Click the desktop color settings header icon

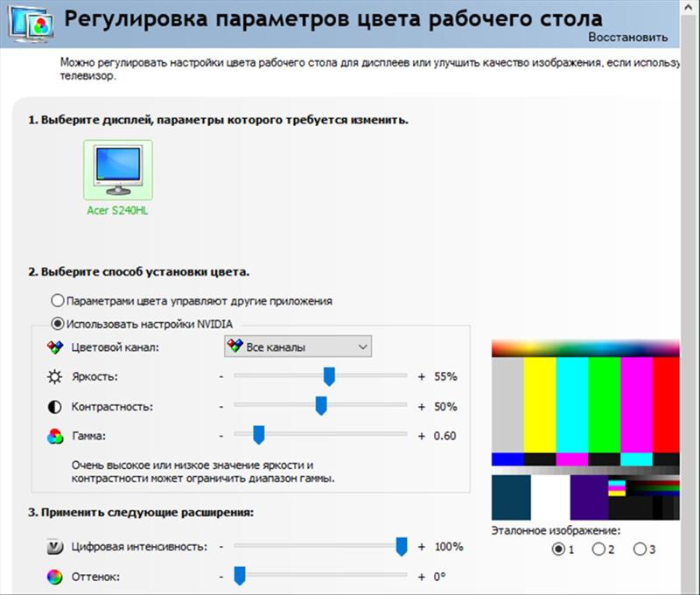pos(31,24)
